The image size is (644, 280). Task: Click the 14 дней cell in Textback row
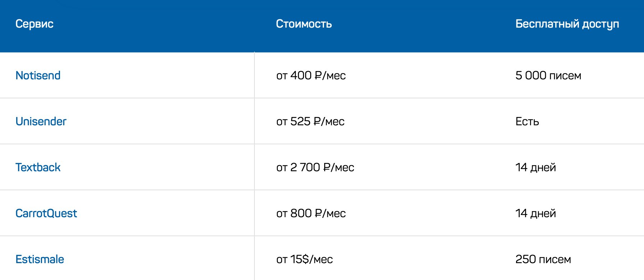point(535,167)
